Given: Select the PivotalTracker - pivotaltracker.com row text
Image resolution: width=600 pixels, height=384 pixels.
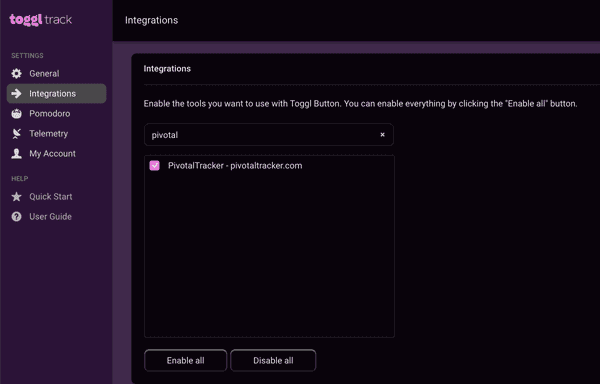Looking at the screenshot, I should click(x=235, y=166).
